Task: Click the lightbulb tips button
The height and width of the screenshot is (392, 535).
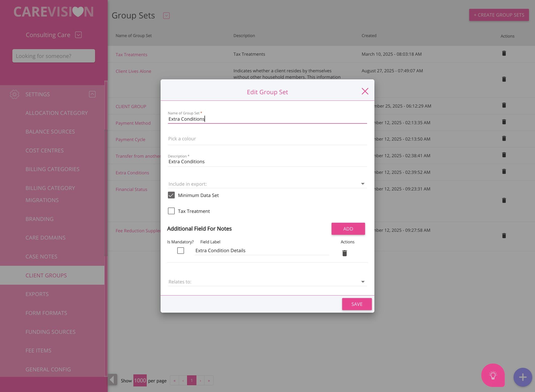Action: [x=493, y=375]
